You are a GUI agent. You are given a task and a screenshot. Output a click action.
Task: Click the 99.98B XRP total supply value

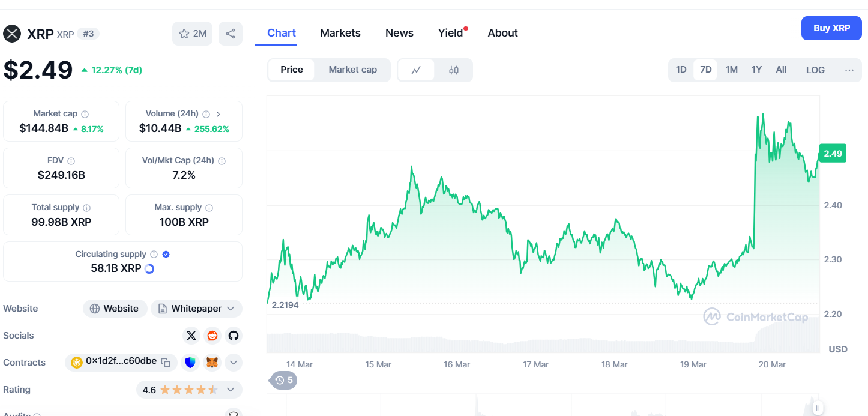[x=61, y=222]
